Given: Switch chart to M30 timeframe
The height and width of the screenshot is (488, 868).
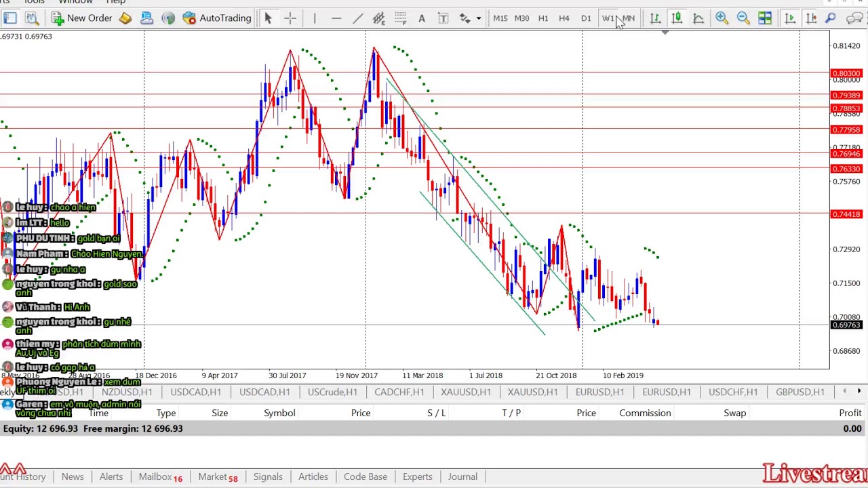Looking at the screenshot, I should pyautogui.click(x=521, y=18).
